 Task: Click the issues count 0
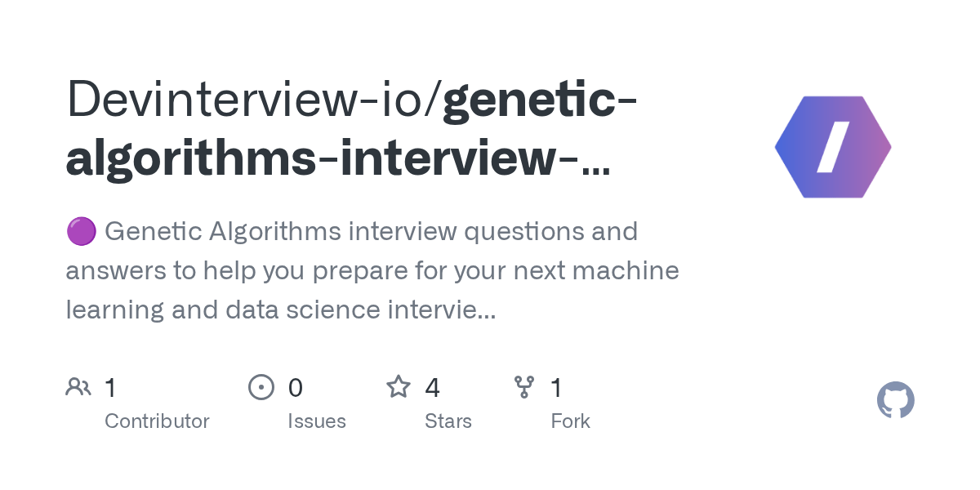(295, 387)
